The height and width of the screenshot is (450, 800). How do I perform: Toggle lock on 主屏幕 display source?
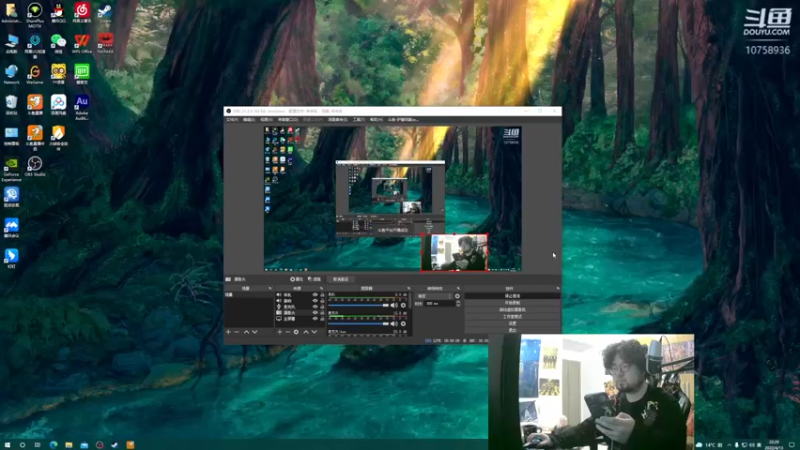(x=322, y=319)
